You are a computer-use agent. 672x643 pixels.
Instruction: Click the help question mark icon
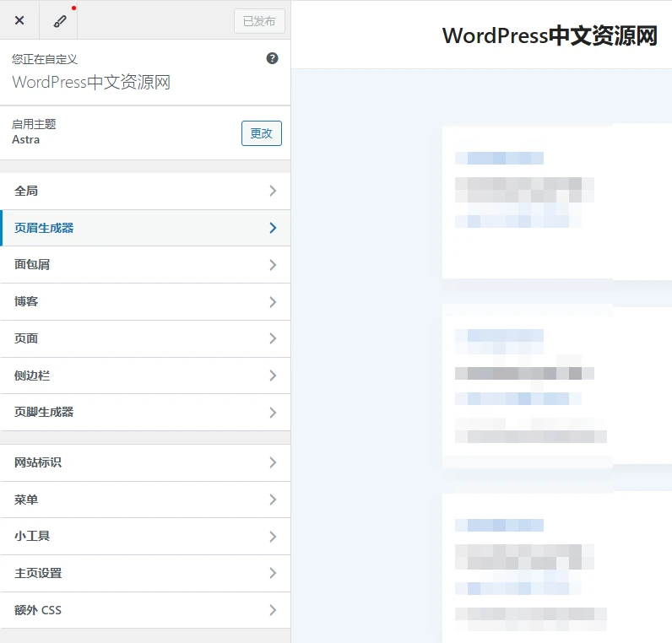(x=272, y=58)
